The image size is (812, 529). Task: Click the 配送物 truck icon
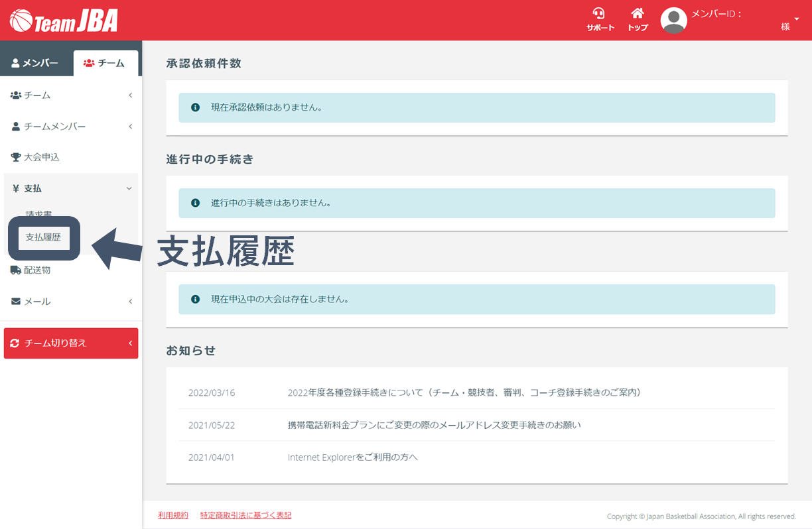point(15,270)
